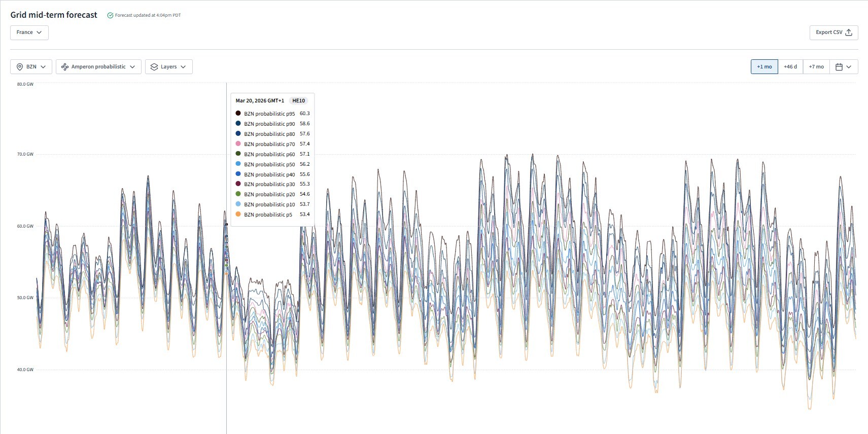Image resolution: width=868 pixels, height=434 pixels.
Task: Click the p95 hover marker on the chart cursor line
Action: 226,224
